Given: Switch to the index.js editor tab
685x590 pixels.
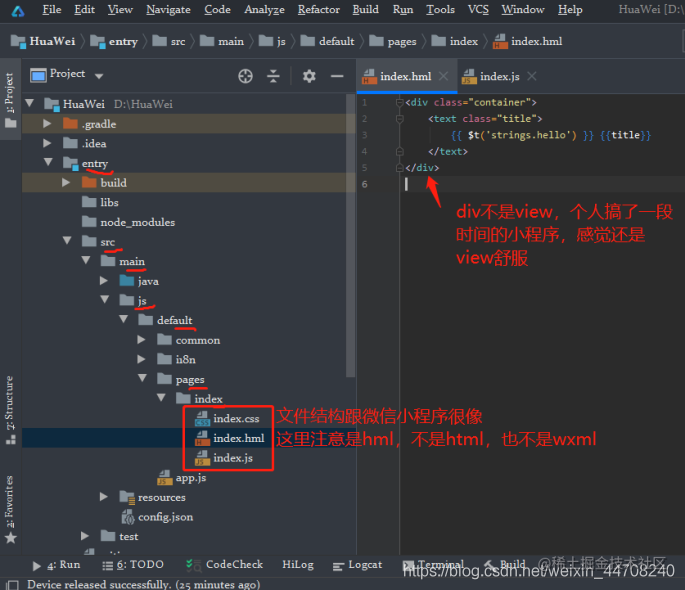Looking at the screenshot, I should tap(499, 76).
